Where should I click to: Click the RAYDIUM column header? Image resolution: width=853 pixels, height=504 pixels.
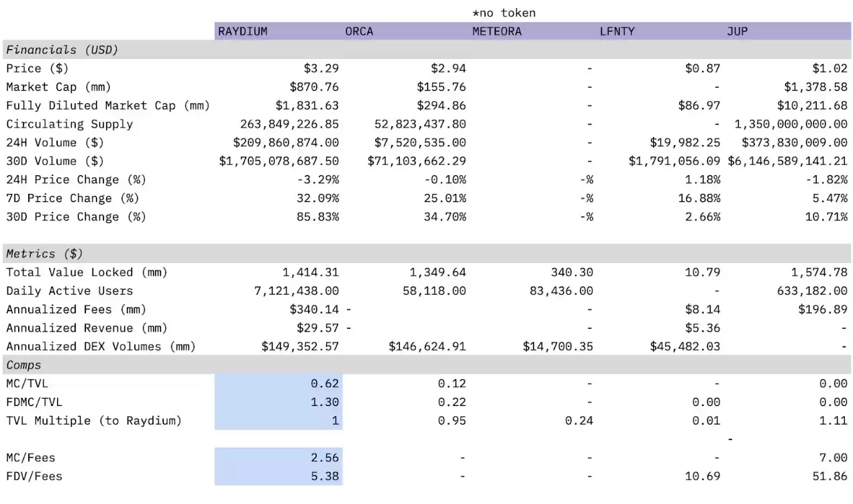(243, 32)
